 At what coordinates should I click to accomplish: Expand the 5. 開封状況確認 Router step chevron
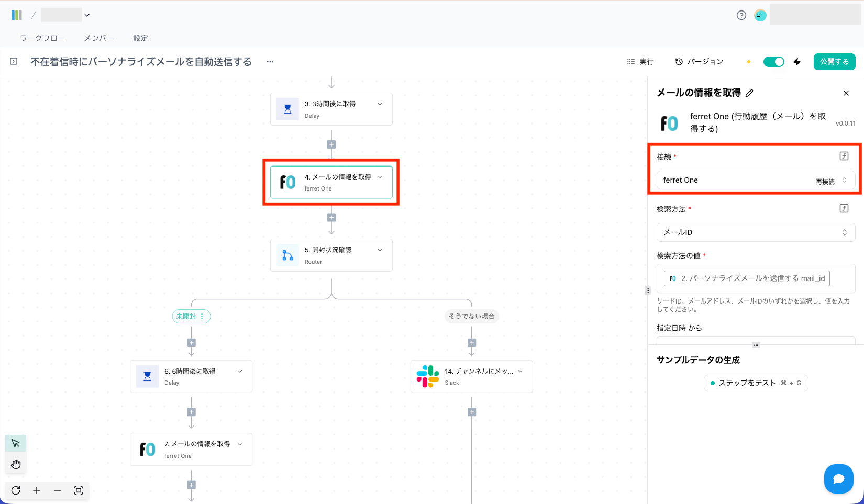(380, 250)
